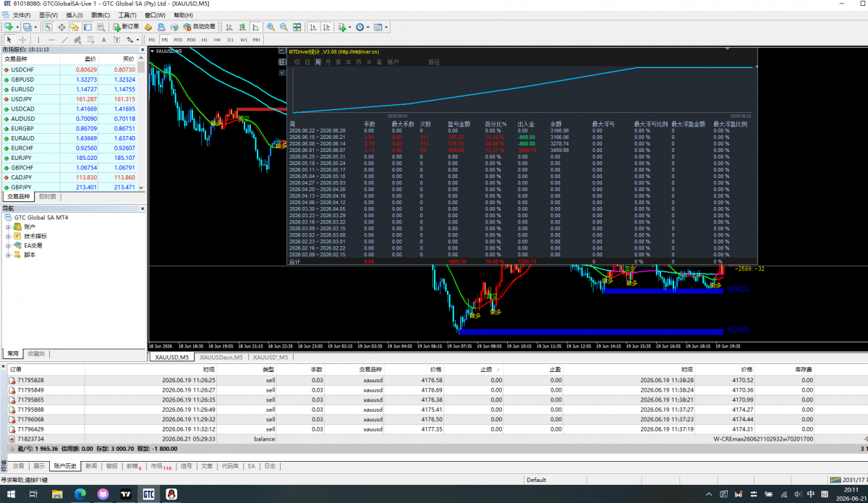This screenshot has width=868, height=503.
Task: Select the vertical line drawing tool
Action: click(x=38, y=40)
